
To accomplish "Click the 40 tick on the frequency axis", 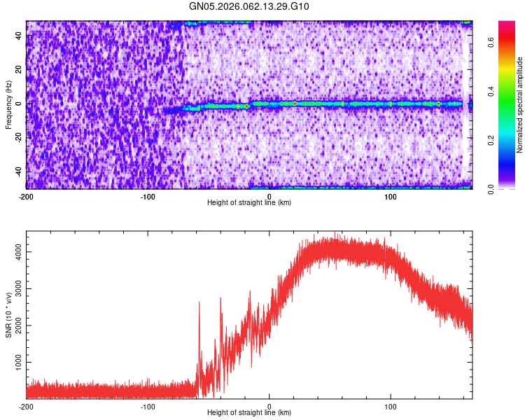I will [19, 36].
